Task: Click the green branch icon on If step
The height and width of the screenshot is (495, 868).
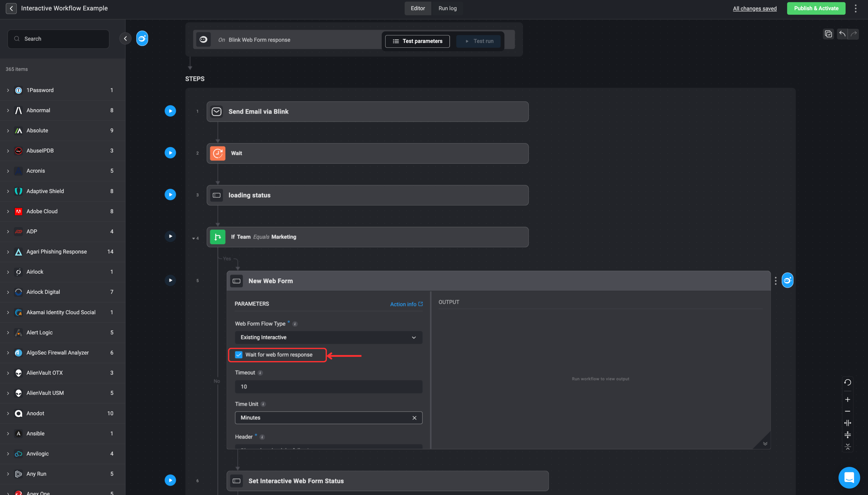Action: (218, 237)
